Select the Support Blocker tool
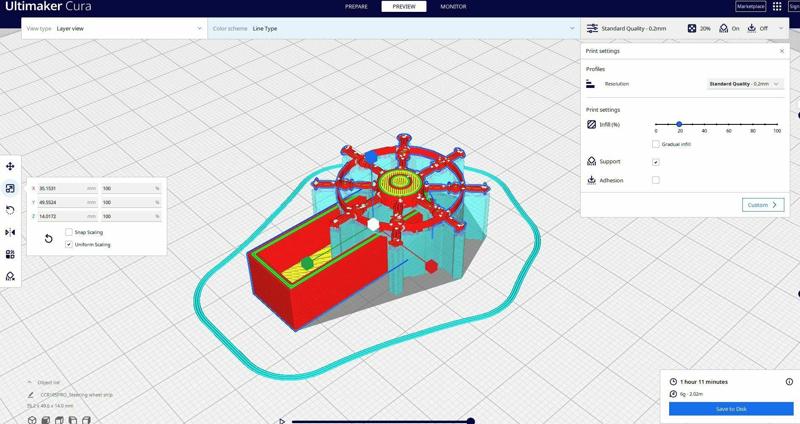This screenshot has width=800, height=424. coord(10,276)
